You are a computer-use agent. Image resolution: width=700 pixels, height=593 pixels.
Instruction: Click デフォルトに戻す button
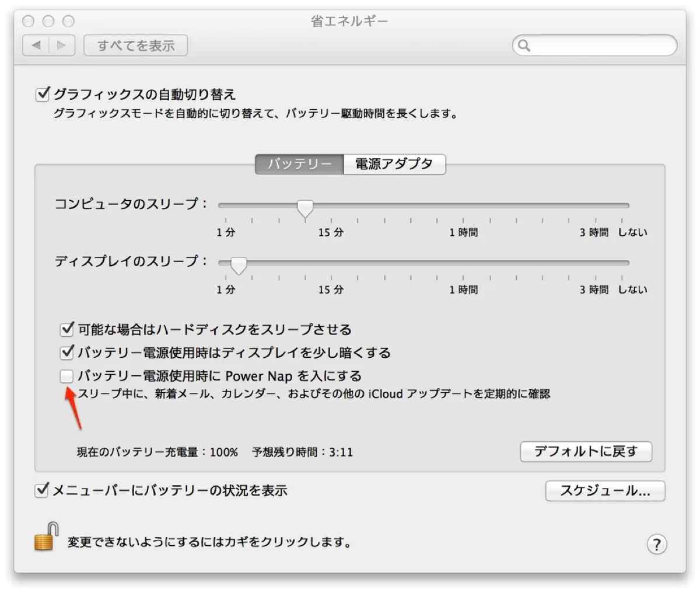(x=586, y=452)
